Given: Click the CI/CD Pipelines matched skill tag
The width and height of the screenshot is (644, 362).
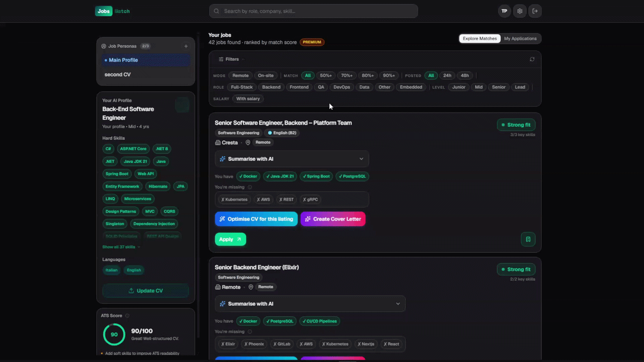Looking at the screenshot, I should [320, 321].
